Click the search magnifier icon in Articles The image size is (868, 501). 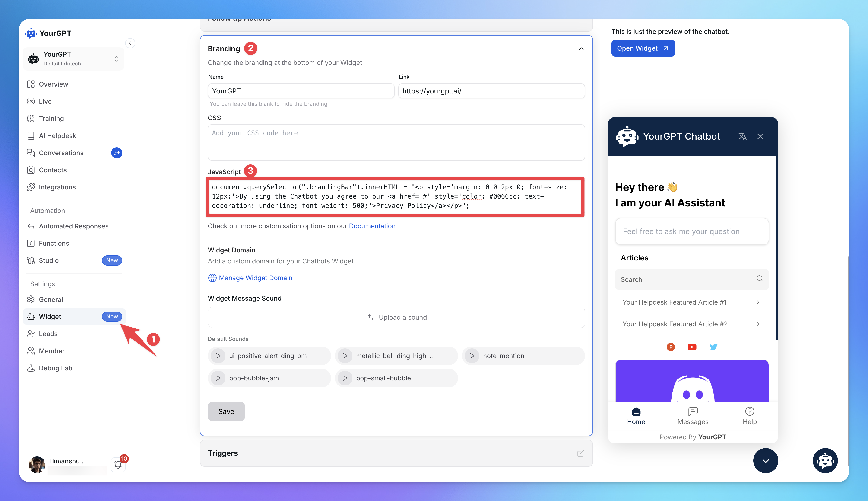(759, 278)
